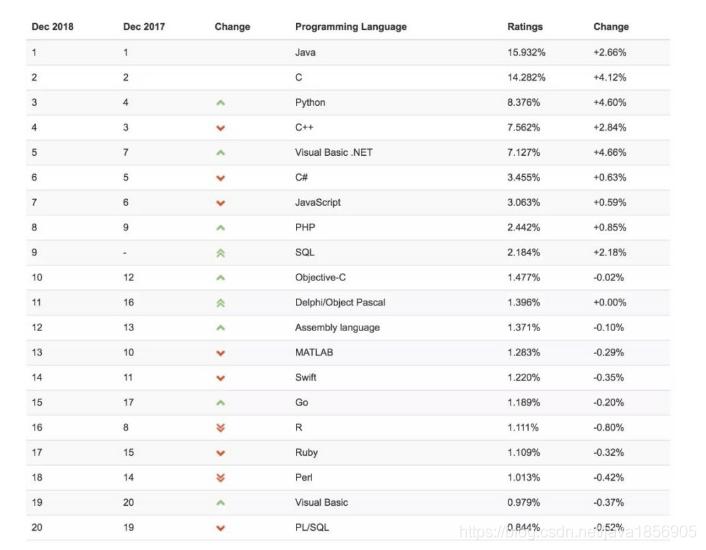Image resolution: width=706 pixels, height=550 pixels.
Task: Click the down arrow beside JavaScript
Action: 220,203
